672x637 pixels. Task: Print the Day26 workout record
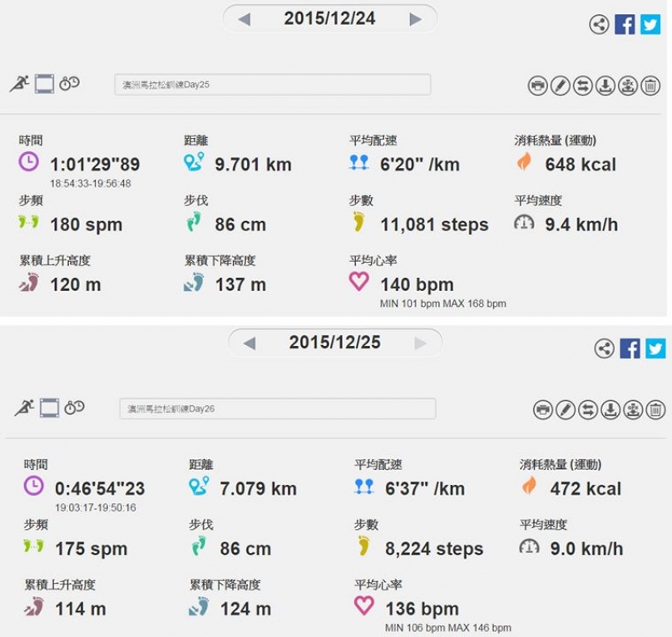[542, 410]
